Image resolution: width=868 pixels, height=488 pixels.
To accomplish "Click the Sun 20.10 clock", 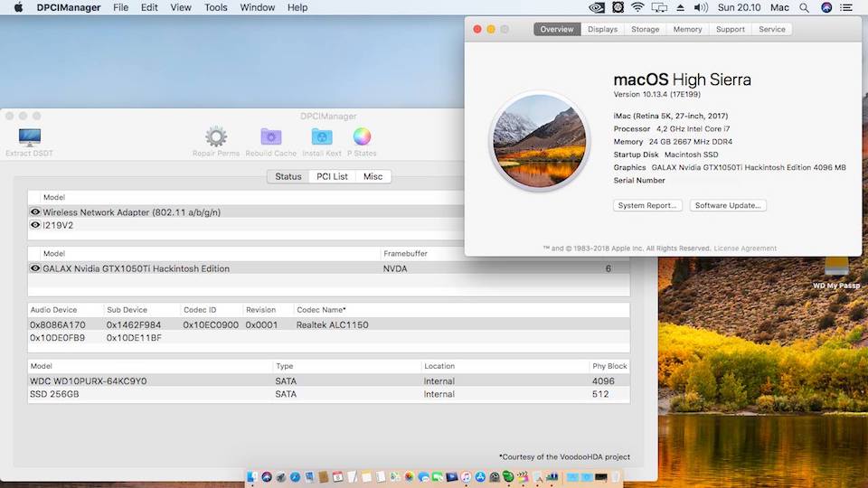I will (x=739, y=8).
